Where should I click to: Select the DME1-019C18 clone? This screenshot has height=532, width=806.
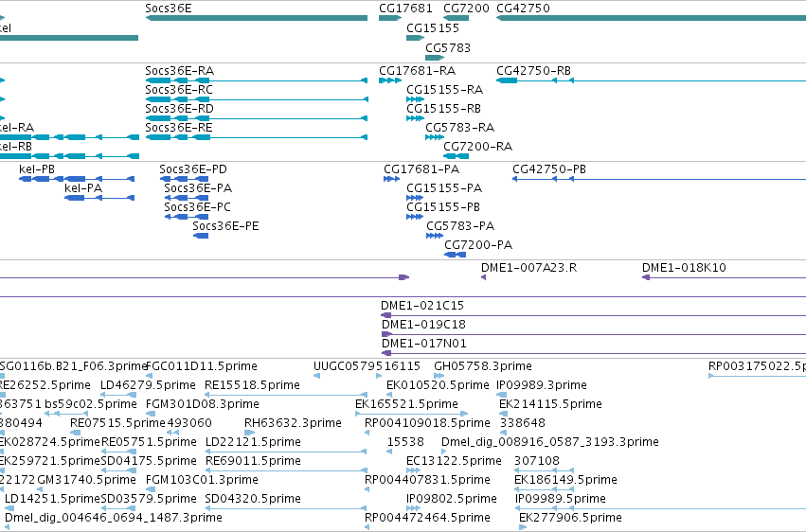pos(593,334)
